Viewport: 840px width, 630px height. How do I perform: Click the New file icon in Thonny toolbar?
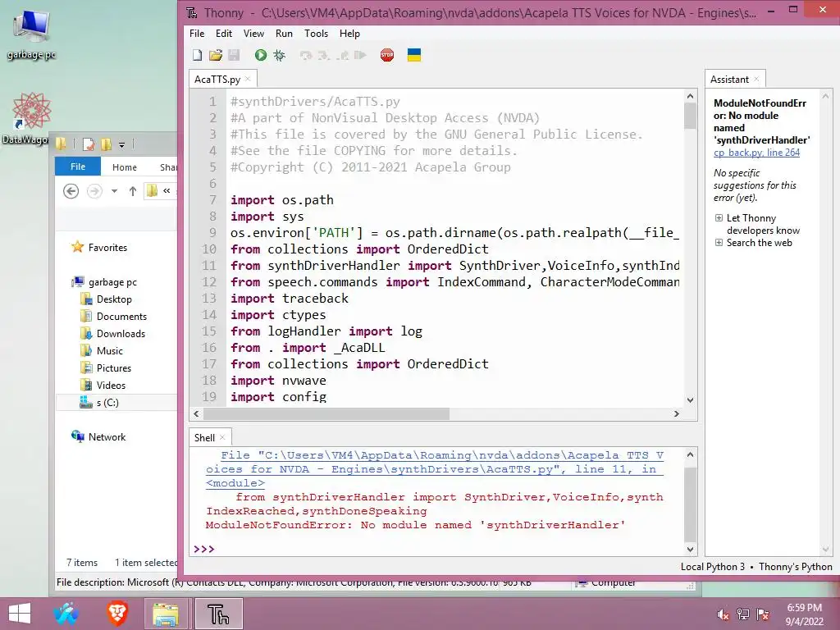pyautogui.click(x=197, y=55)
